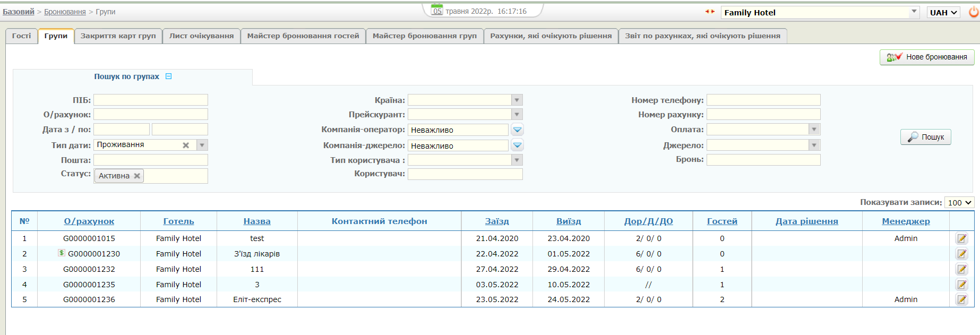
Task: Click the ПІБ input field
Action: (x=151, y=100)
